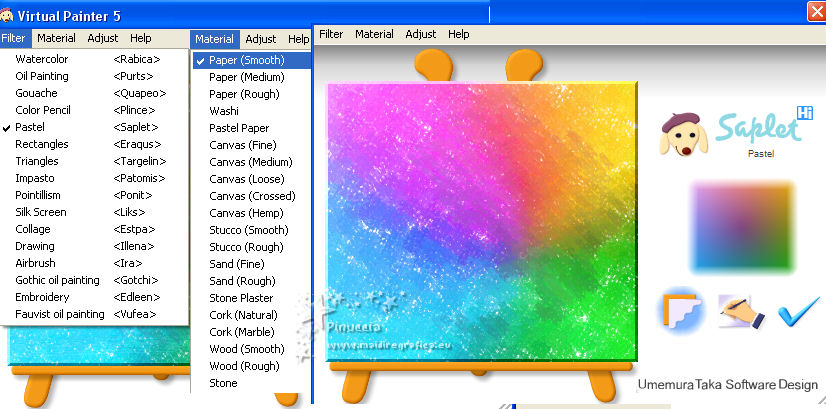Select the Gouache filter
The width and height of the screenshot is (826, 409).
point(94,93)
